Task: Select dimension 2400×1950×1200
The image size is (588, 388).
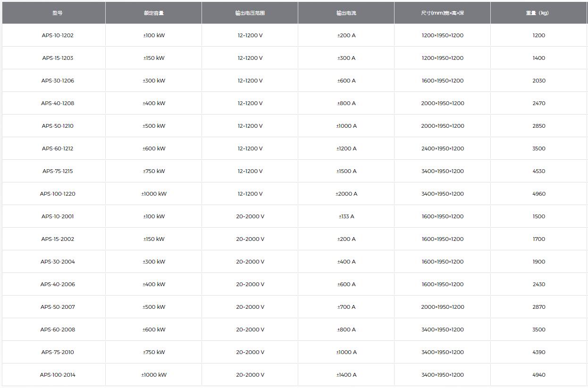Action: click(x=443, y=149)
